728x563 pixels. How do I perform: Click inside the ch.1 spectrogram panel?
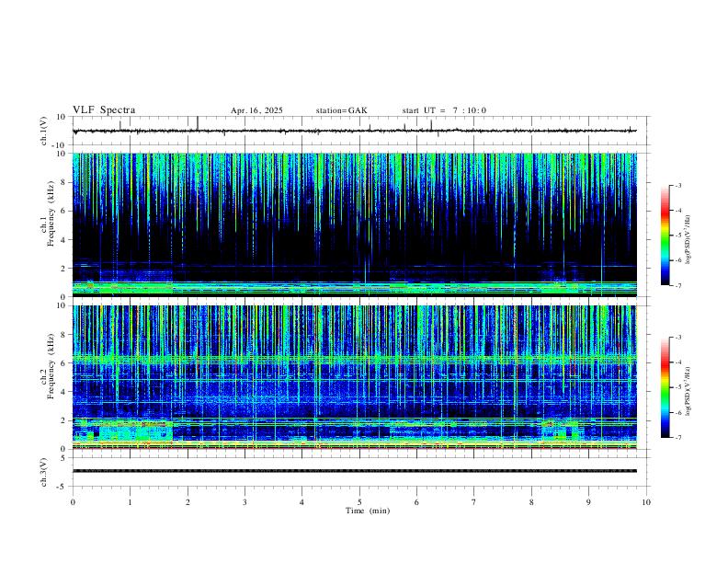coord(355,224)
